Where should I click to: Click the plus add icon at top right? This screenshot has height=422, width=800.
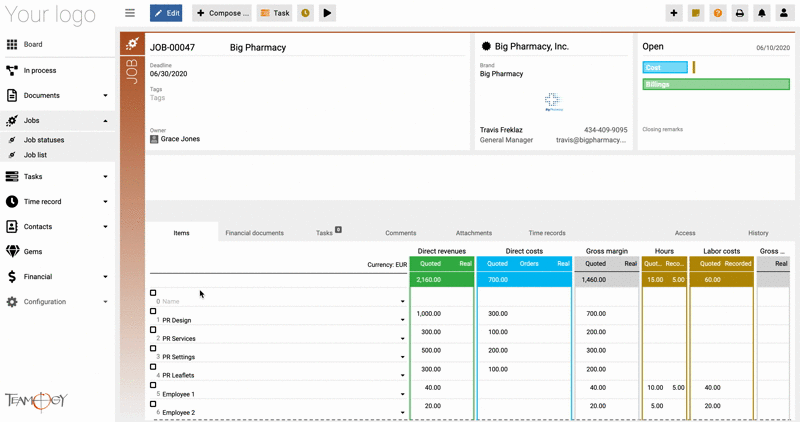[x=673, y=13]
